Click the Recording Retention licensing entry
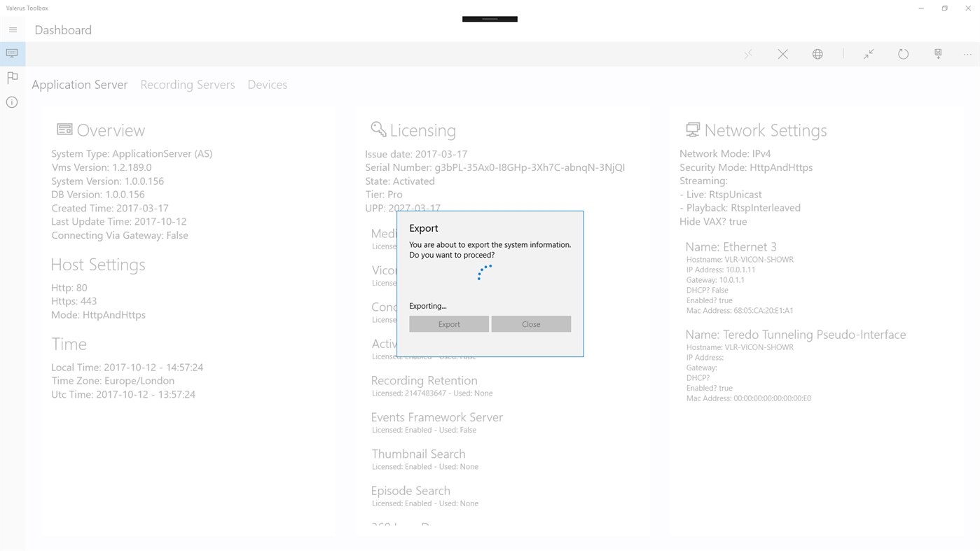 click(424, 380)
